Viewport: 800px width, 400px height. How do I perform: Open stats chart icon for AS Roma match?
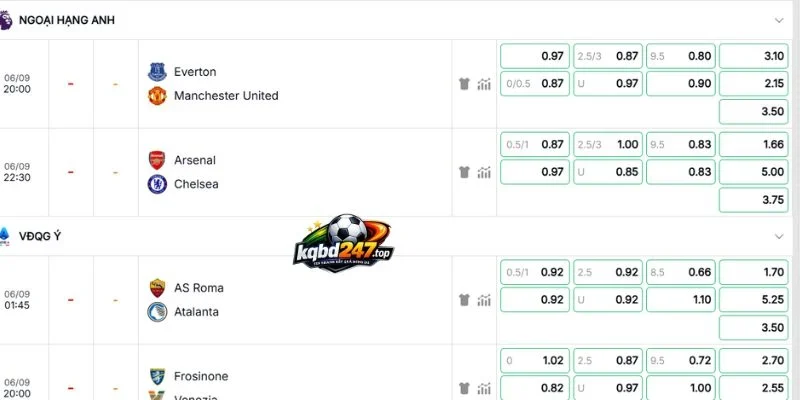484,300
